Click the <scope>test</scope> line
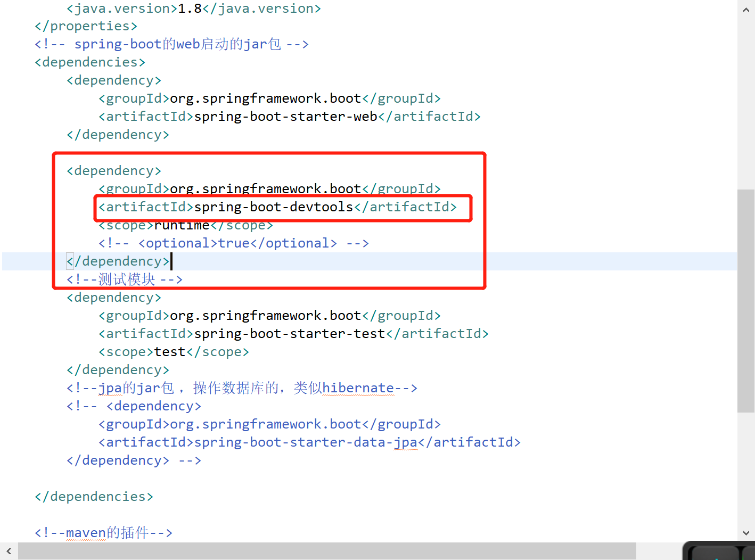755x560 pixels. (x=174, y=352)
